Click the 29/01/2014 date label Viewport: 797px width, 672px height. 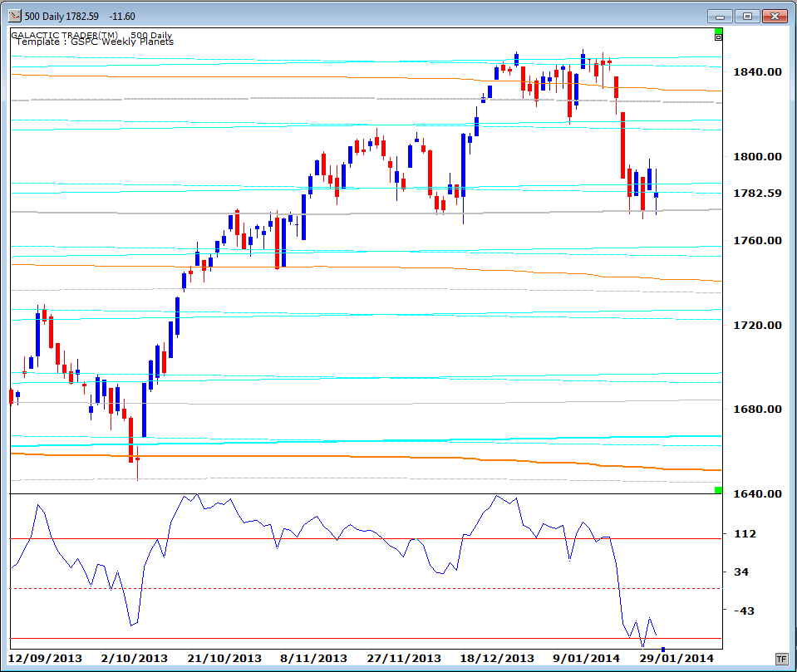click(x=676, y=658)
